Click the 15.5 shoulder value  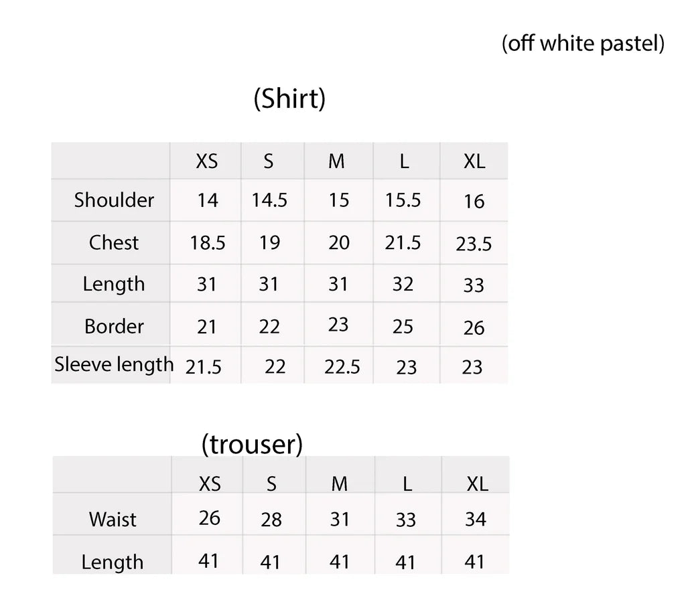coord(403,200)
